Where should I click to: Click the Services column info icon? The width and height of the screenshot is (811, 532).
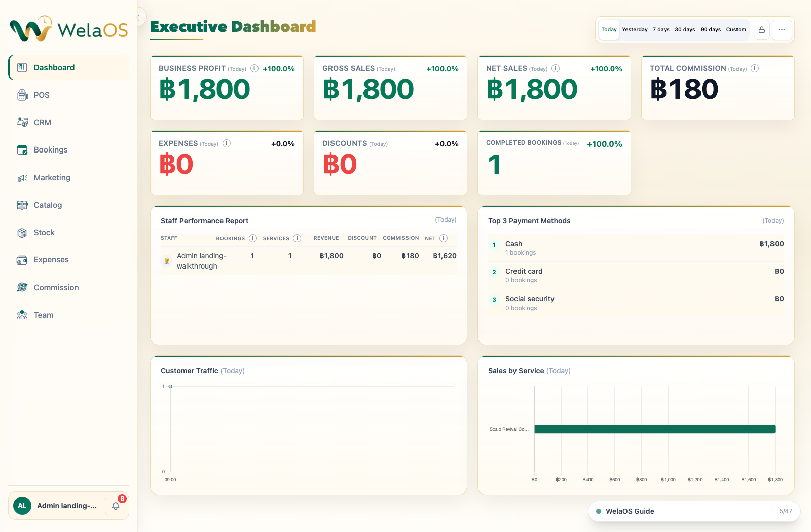coord(297,238)
